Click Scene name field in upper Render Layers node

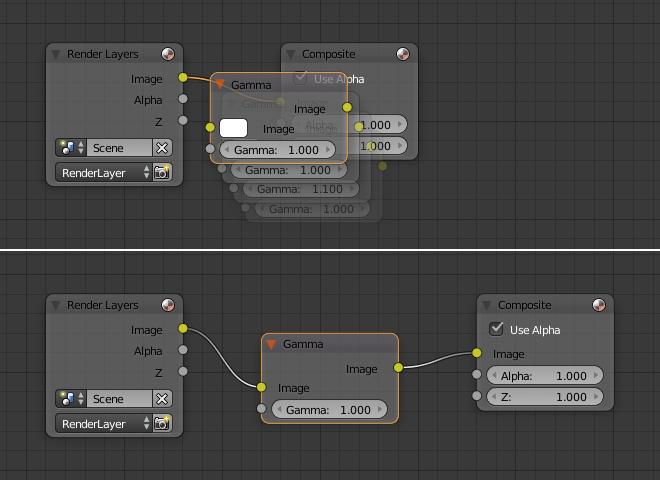click(x=120, y=148)
